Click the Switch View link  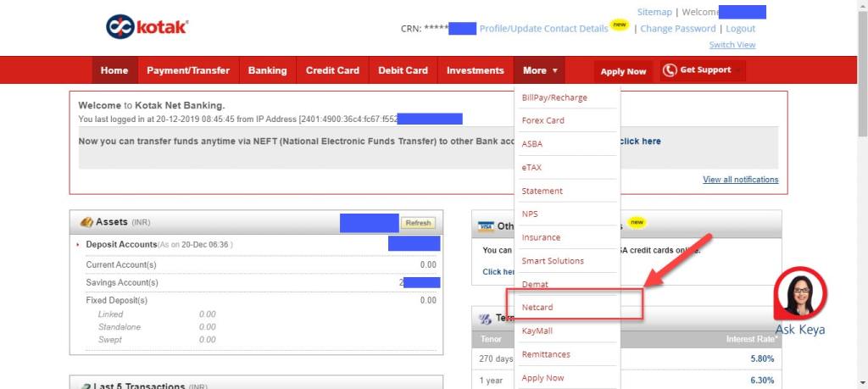tap(732, 45)
